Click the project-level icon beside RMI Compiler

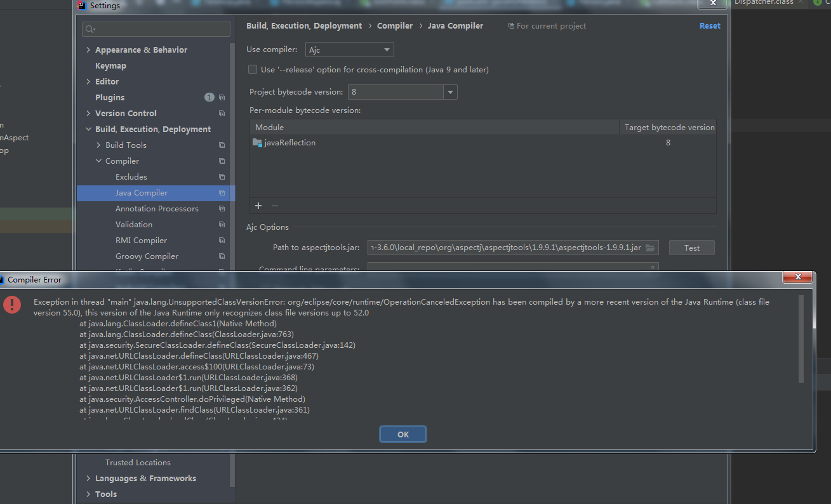[x=222, y=241]
